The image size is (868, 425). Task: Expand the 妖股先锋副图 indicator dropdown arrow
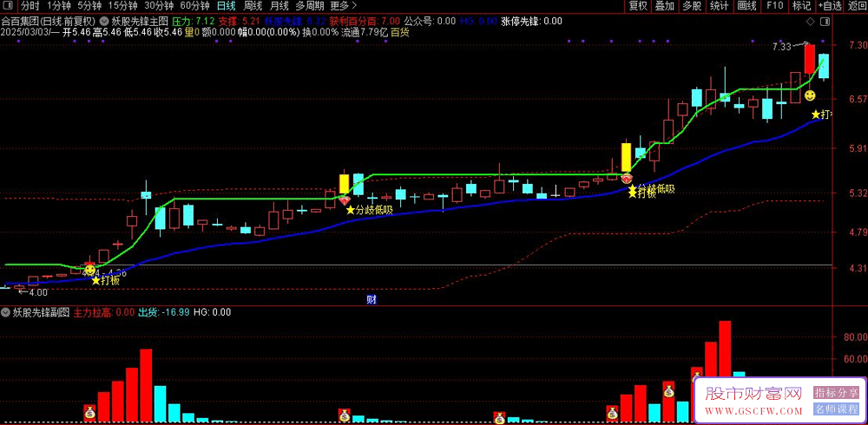point(7,312)
